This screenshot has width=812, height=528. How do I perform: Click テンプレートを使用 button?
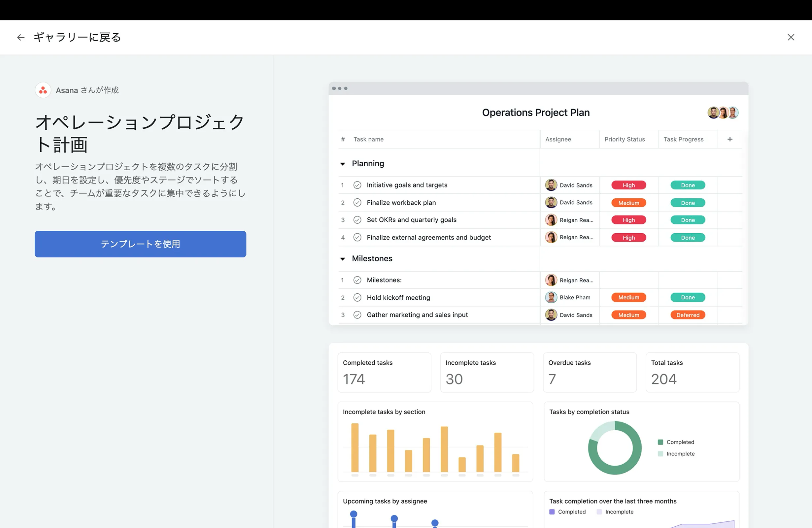click(140, 244)
